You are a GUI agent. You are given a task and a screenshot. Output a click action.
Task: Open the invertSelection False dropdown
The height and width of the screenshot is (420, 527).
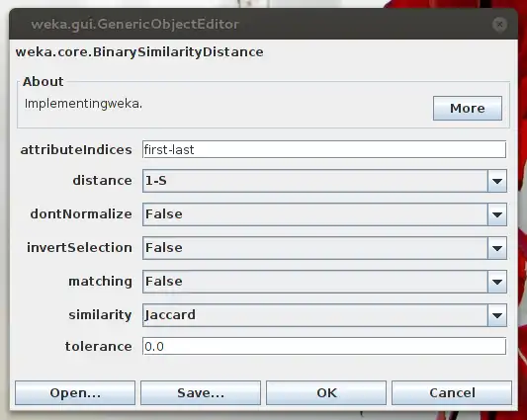coord(324,248)
